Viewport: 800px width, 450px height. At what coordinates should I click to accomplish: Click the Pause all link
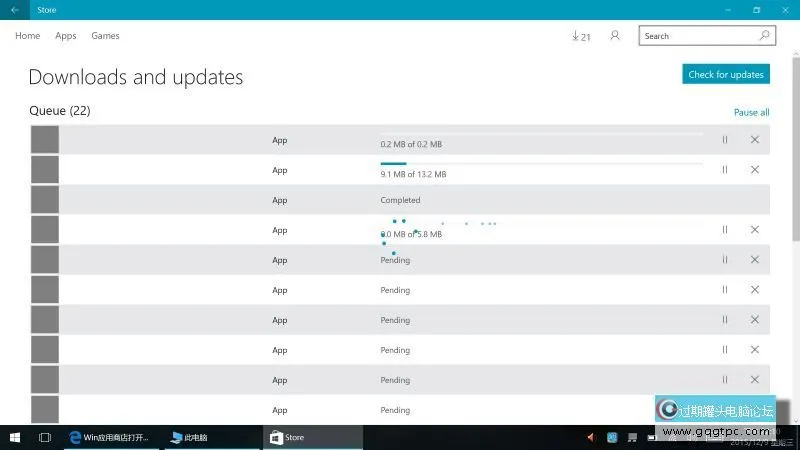coord(751,113)
